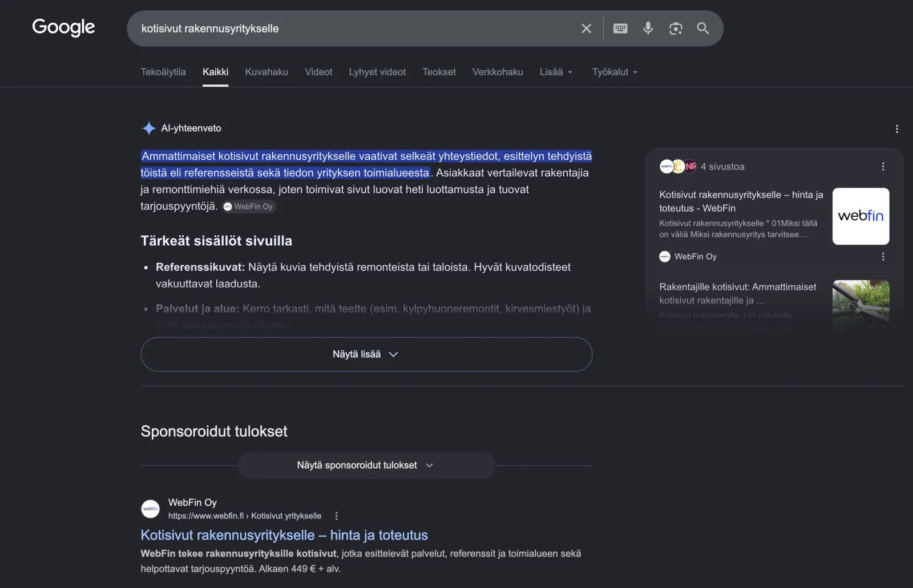Select the Kaikki results tab
The image size is (913, 588).
215,72
